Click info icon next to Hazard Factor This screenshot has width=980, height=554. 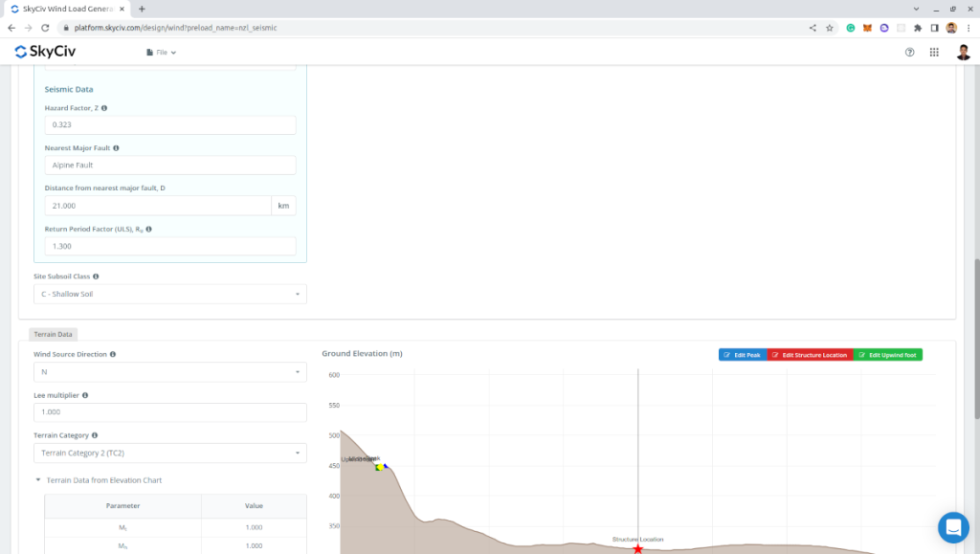tap(104, 108)
